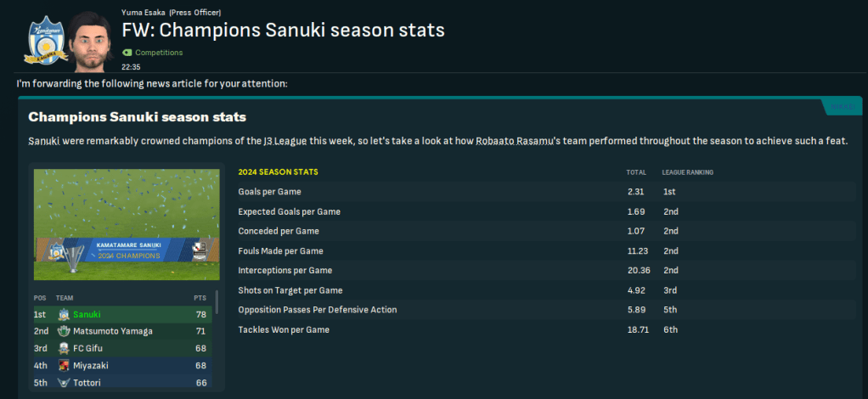This screenshot has width=868, height=399.
Task: Click the NIKKEI news source tag
Action: (x=842, y=106)
